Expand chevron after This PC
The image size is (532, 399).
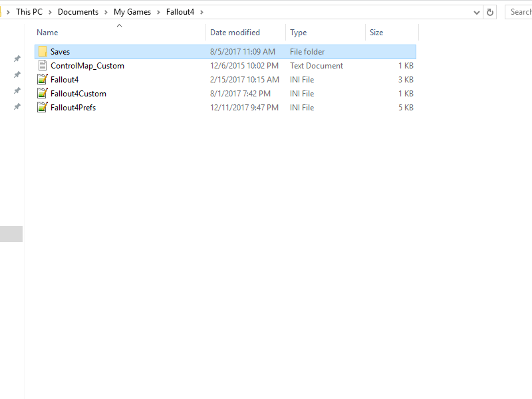51,12
